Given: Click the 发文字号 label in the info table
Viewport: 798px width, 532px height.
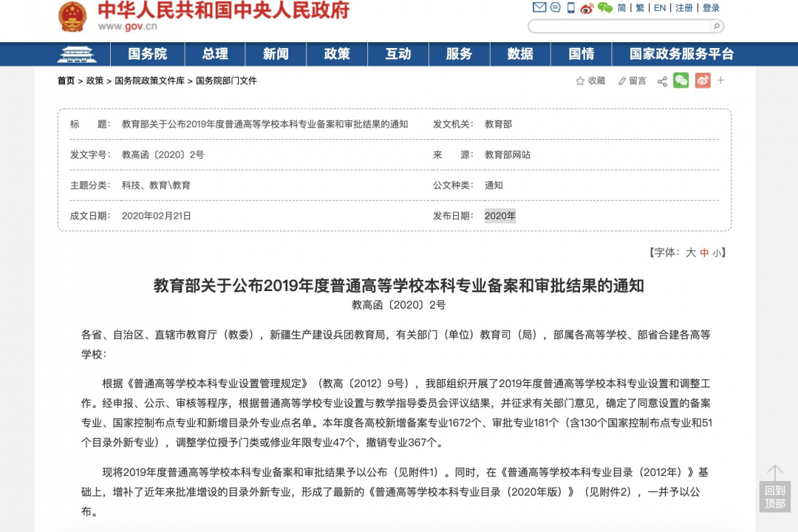Looking at the screenshot, I should pos(90,154).
